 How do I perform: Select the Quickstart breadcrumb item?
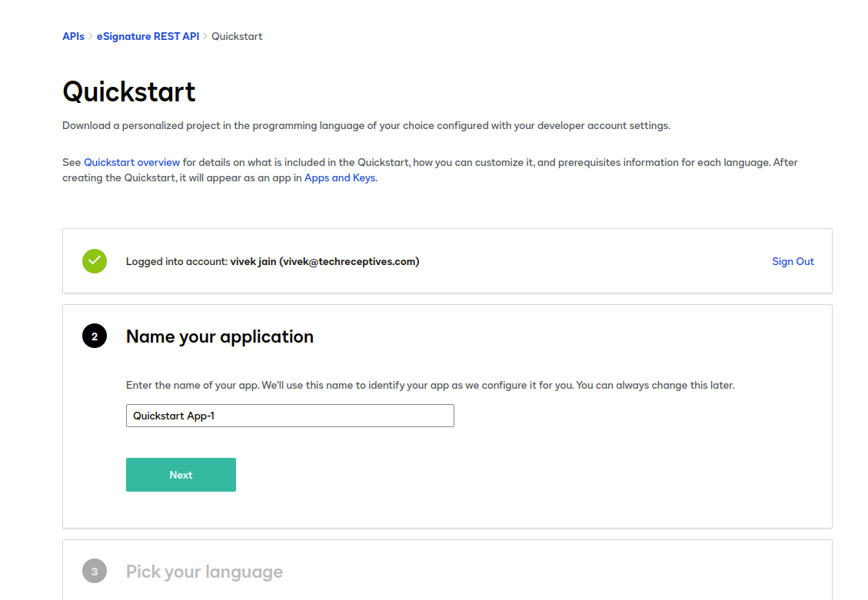click(237, 37)
